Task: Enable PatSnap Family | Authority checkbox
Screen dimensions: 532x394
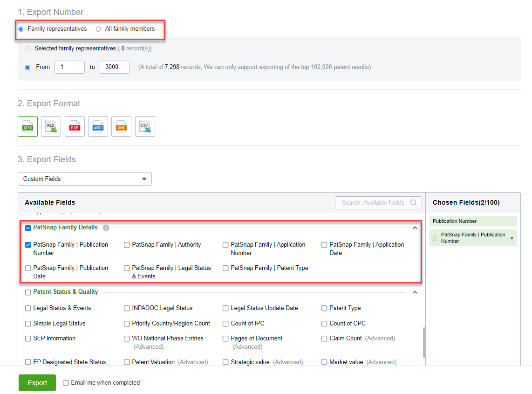Action: tap(127, 245)
